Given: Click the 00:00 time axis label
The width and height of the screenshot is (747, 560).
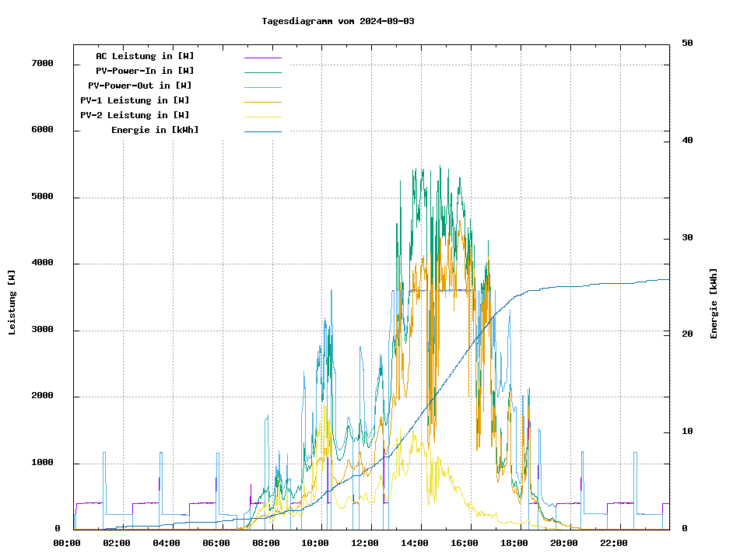Looking at the screenshot, I should (x=67, y=543).
